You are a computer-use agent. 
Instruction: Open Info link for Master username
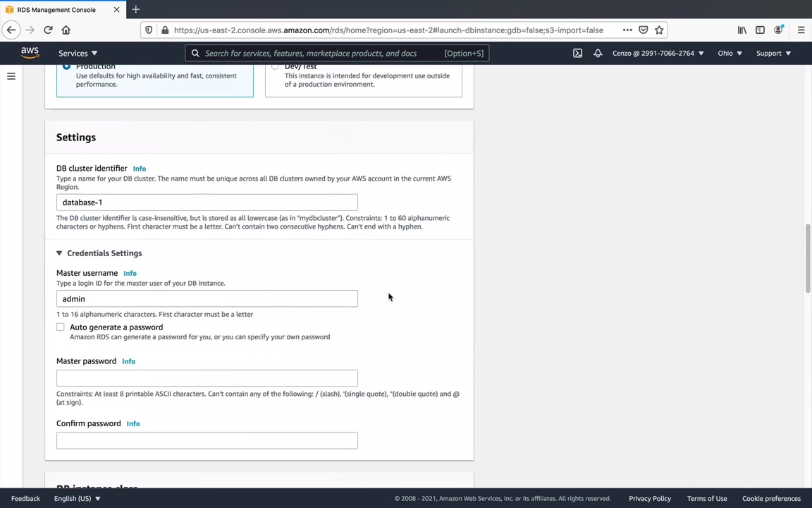130,273
